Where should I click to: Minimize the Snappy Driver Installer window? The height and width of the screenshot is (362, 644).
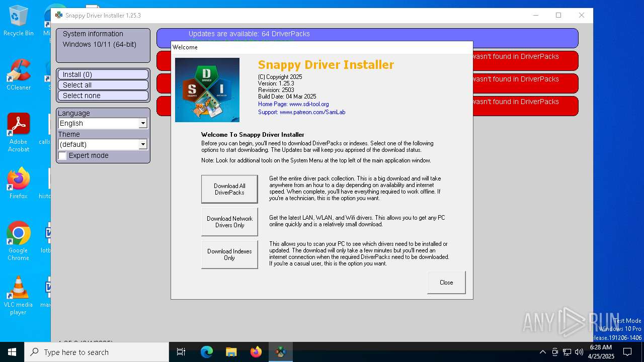tap(536, 16)
